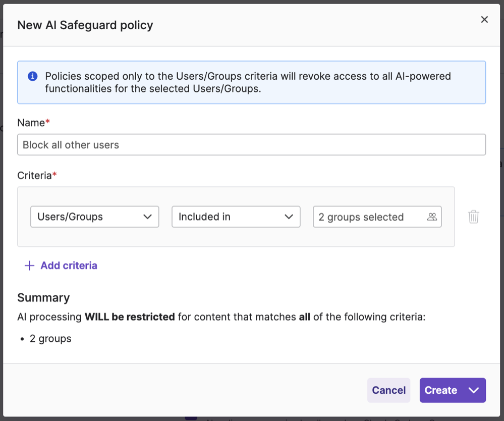The height and width of the screenshot is (421, 504).
Task: Click the chevron arrow in the Included in dropdown
Action: click(x=289, y=217)
